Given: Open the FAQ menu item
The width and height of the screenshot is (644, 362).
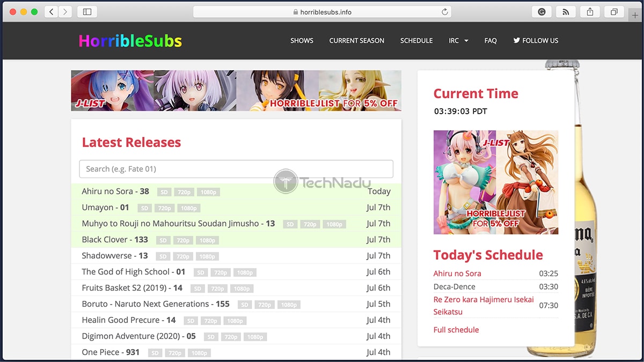Looking at the screenshot, I should pos(491,40).
